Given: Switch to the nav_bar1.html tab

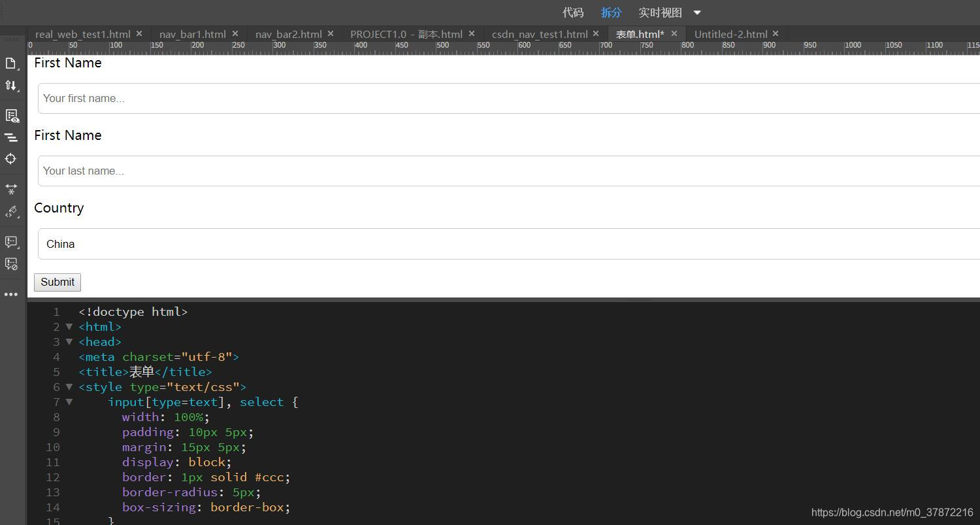Looking at the screenshot, I should pyautogui.click(x=193, y=34).
